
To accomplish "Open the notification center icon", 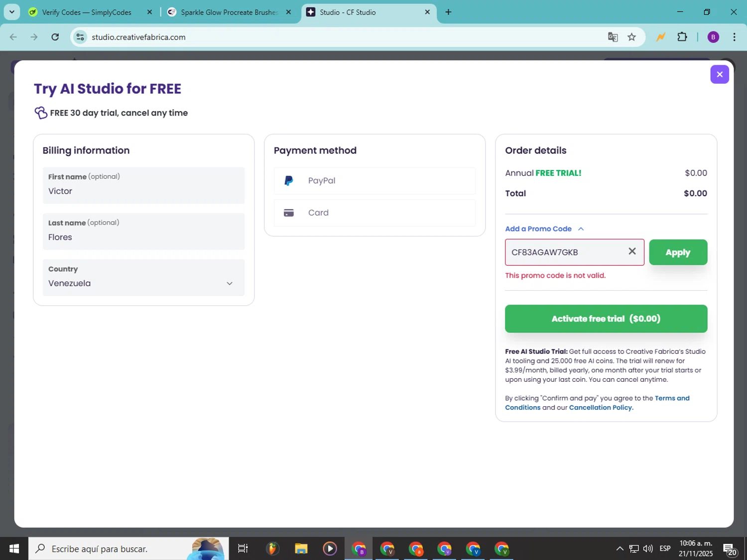I will point(730,550).
